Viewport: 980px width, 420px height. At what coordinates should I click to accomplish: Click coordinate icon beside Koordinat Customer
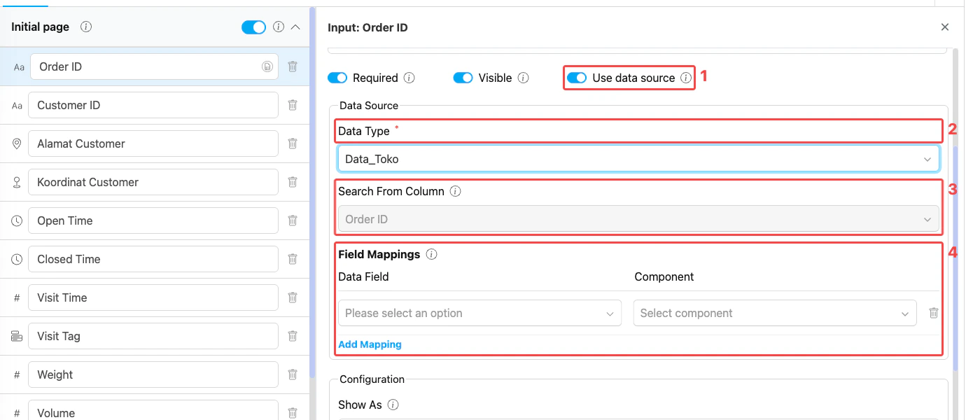[x=17, y=182]
